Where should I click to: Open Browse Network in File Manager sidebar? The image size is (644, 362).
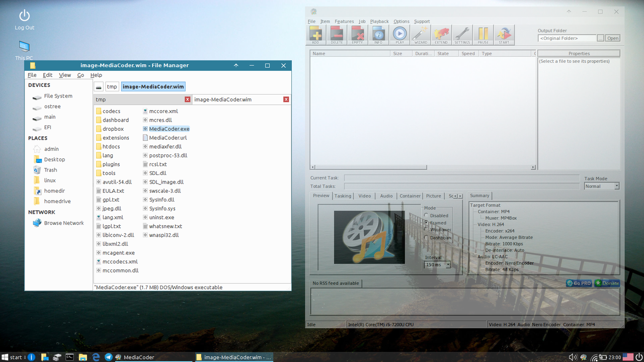pos(58,223)
